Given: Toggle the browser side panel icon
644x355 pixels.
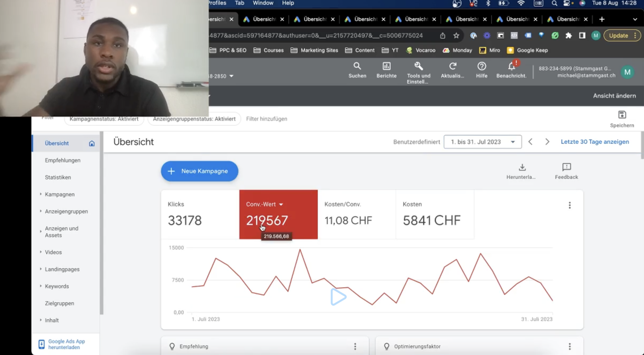Looking at the screenshot, I should (582, 36).
